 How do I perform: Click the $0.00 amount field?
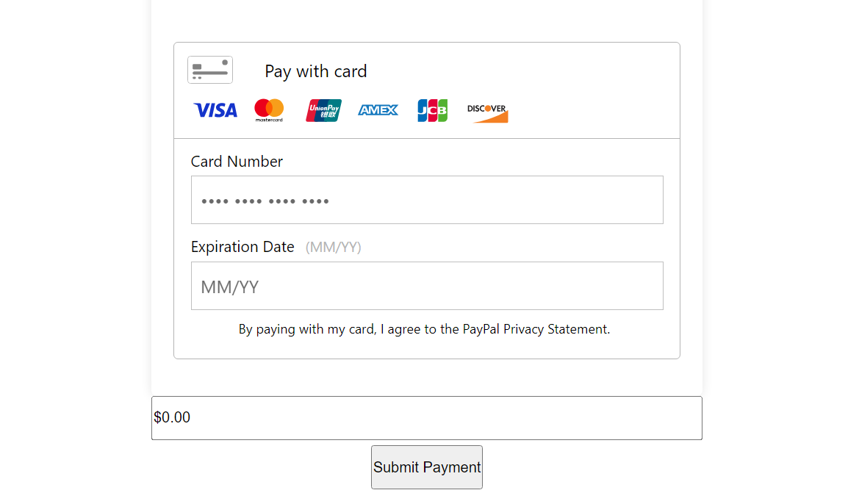click(x=427, y=418)
